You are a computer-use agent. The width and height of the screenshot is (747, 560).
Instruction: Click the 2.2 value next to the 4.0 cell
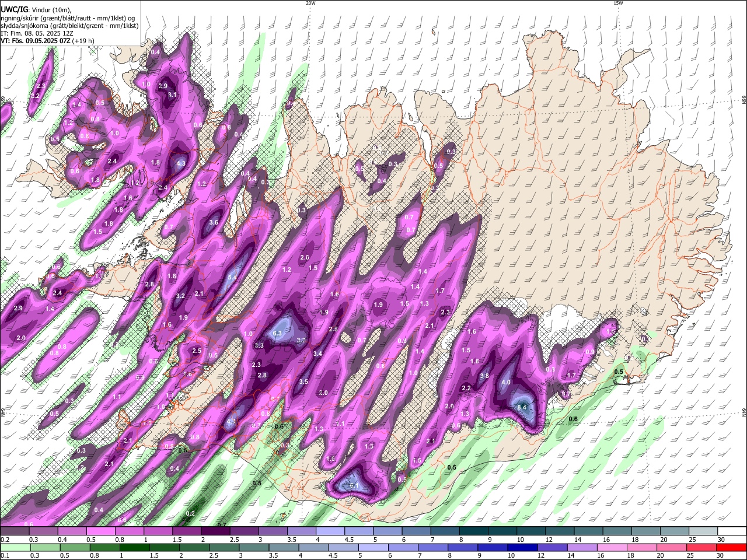tap(466, 388)
